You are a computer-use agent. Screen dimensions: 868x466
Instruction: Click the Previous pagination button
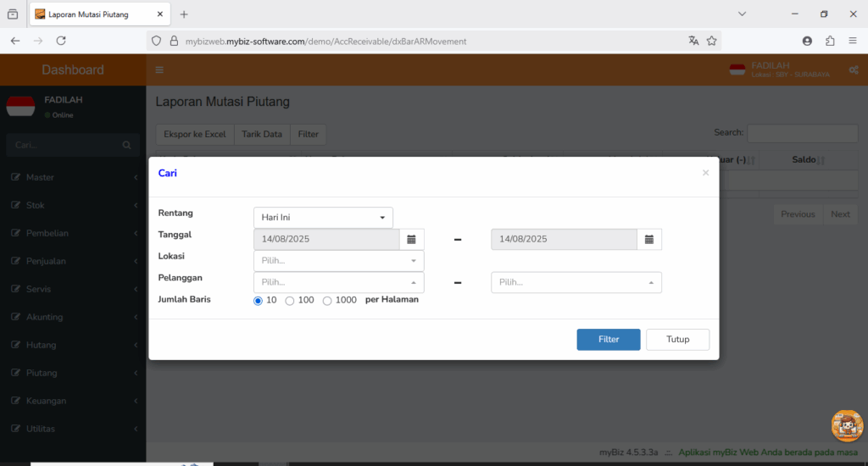click(798, 214)
